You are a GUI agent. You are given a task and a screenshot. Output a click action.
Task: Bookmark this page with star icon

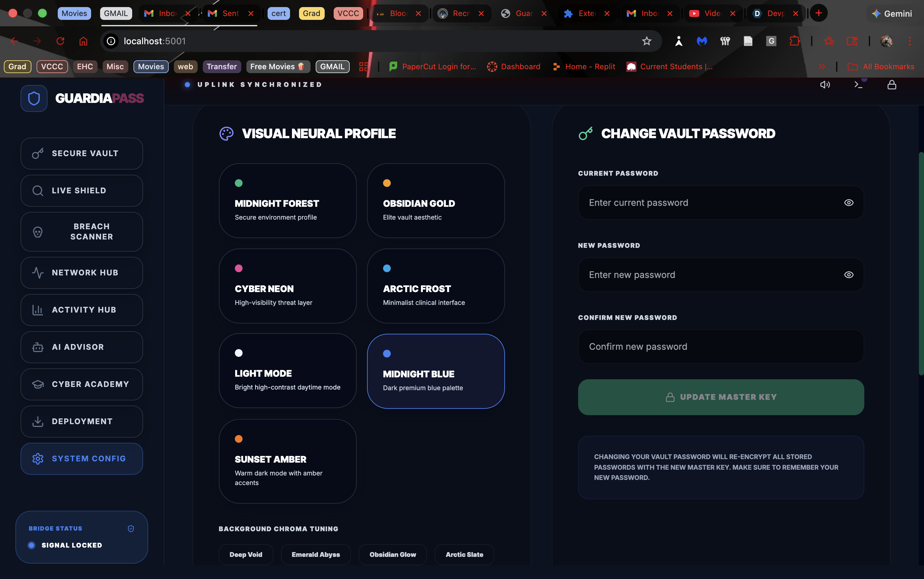click(646, 41)
